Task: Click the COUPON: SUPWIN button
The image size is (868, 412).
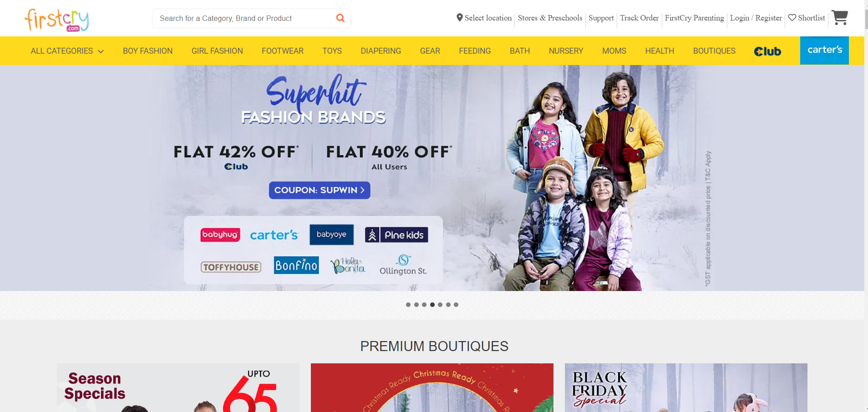Action: coord(320,190)
